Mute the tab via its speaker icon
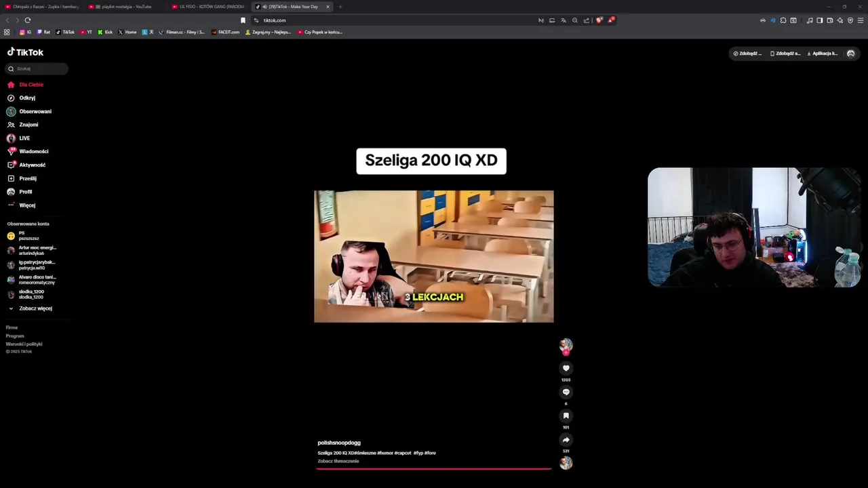The image size is (868, 488). pos(264,7)
